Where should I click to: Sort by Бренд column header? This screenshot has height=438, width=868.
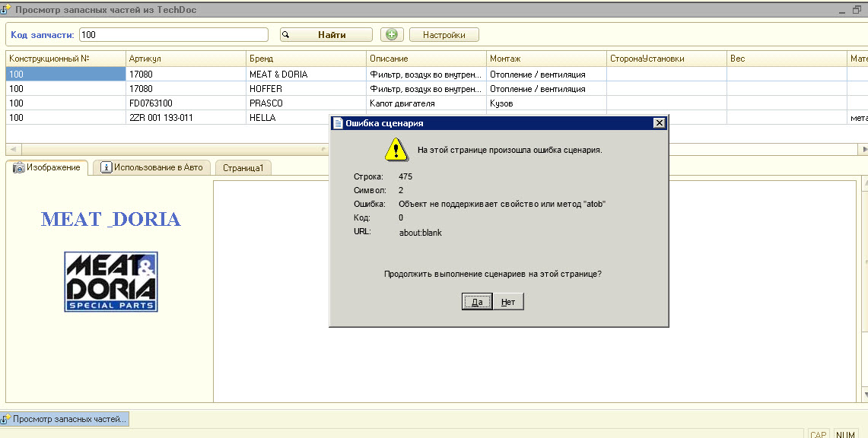306,59
